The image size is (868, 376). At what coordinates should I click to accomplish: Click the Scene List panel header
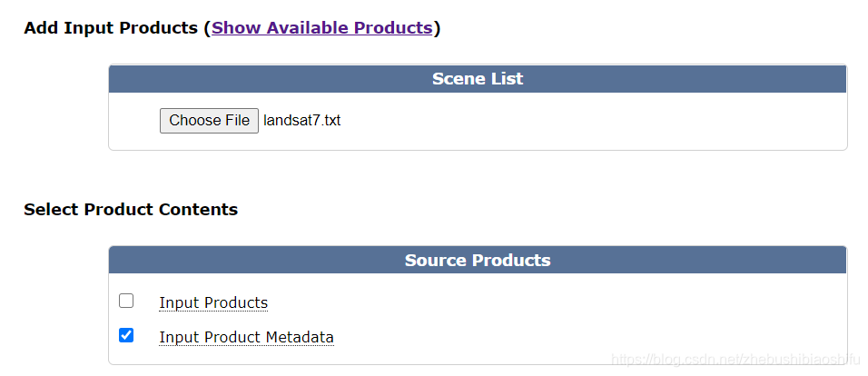pyautogui.click(x=478, y=79)
